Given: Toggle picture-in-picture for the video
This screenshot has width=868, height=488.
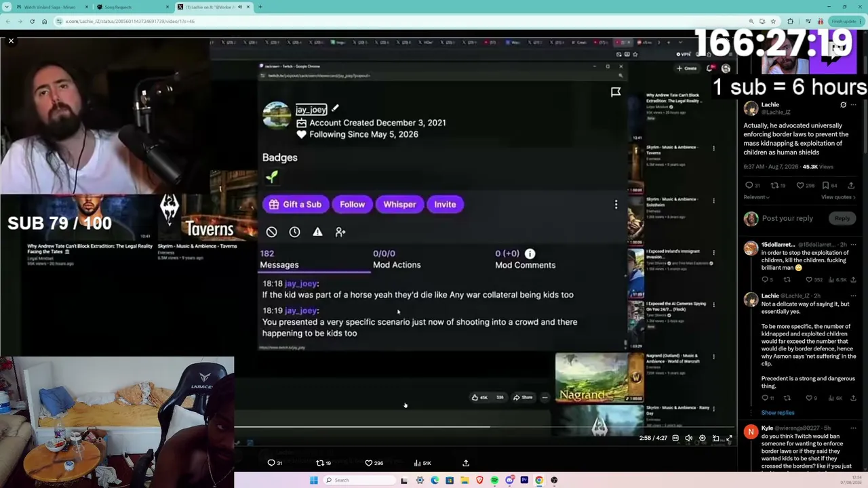Looking at the screenshot, I should 715,439.
